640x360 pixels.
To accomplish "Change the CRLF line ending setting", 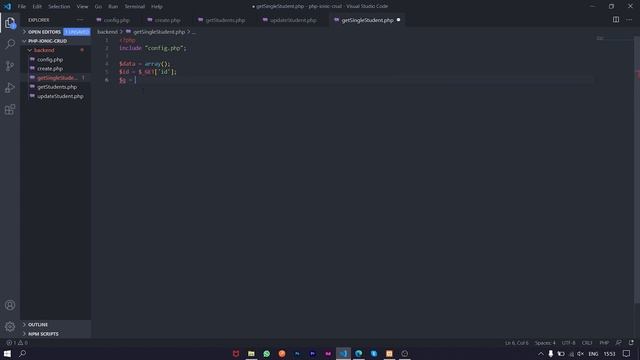I will tap(587, 342).
